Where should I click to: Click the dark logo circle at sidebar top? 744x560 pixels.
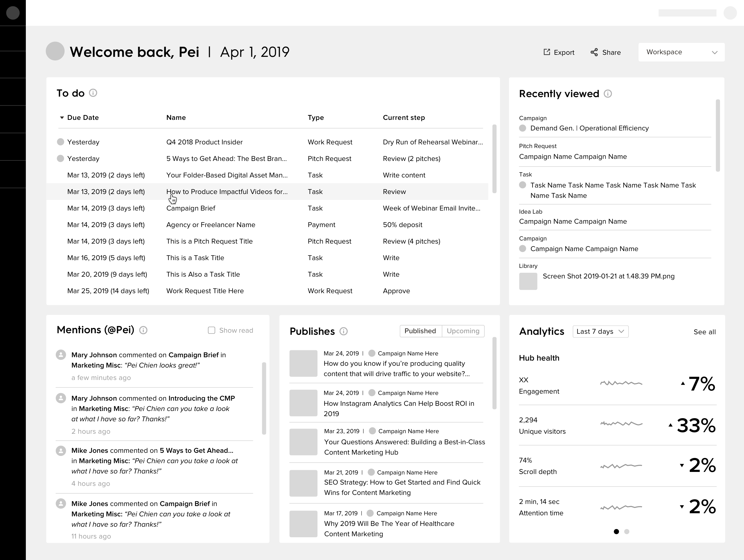(13, 13)
